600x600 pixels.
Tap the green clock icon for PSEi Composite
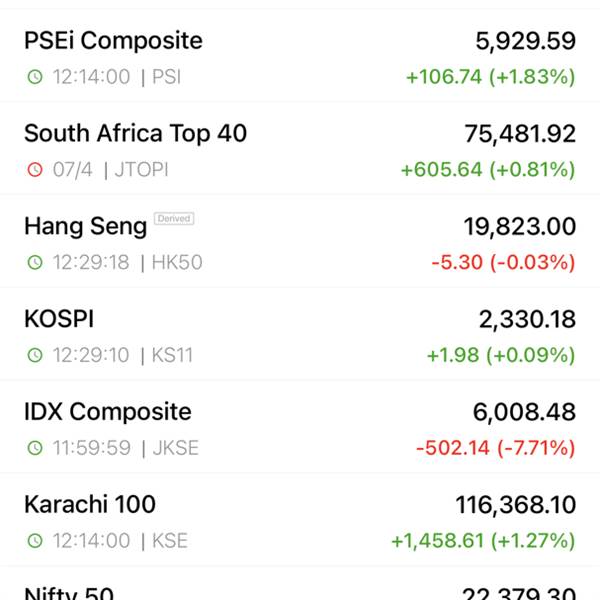click(x=35, y=77)
